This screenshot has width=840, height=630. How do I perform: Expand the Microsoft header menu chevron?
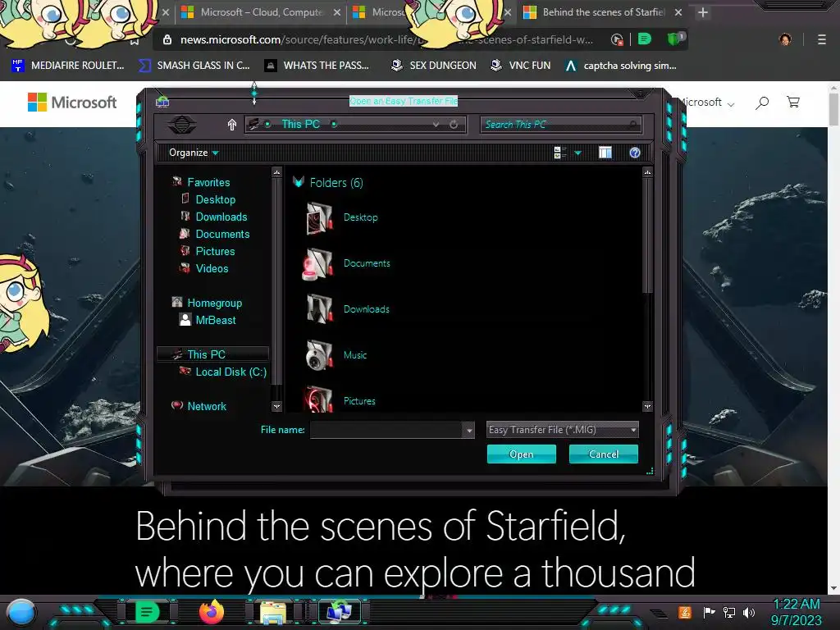(x=731, y=103)
